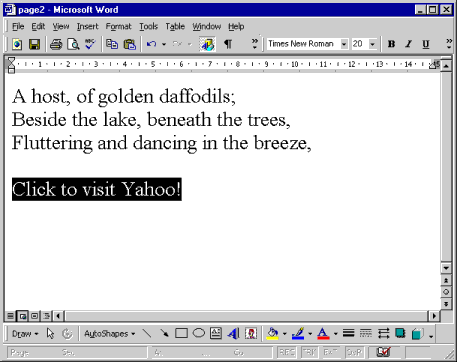Click the horizontal scrollbar right arrow
The height and width of the screenshot is (362, 457).
(x=434, y=316)
